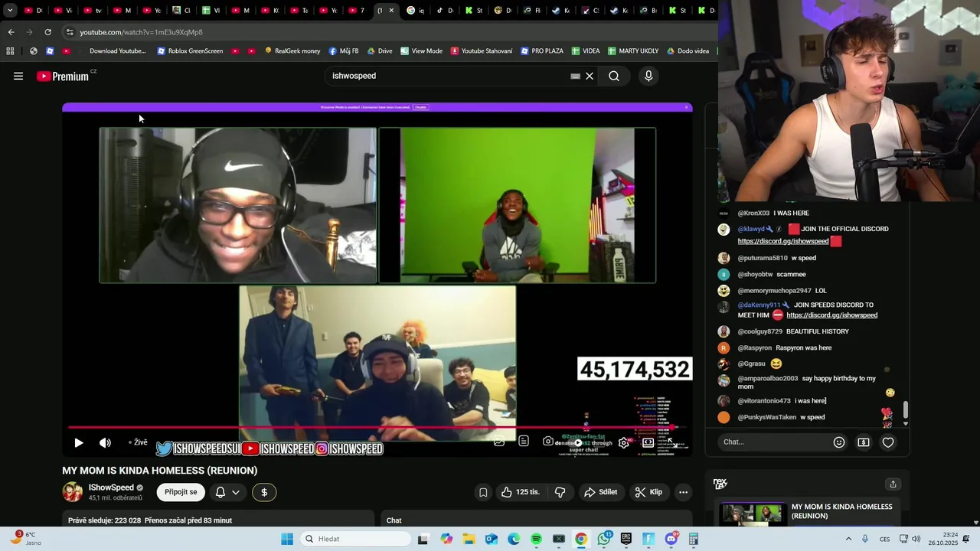Image resolution: width=980 pixels, height=551 pixels.
Task: Switch to the TikTok tab
Action: tap(445, 11)
